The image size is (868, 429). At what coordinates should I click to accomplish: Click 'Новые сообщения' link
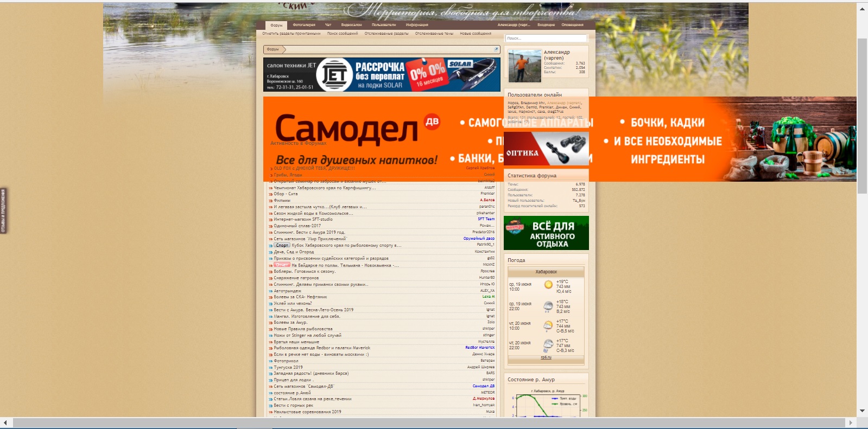coord(475,34)
